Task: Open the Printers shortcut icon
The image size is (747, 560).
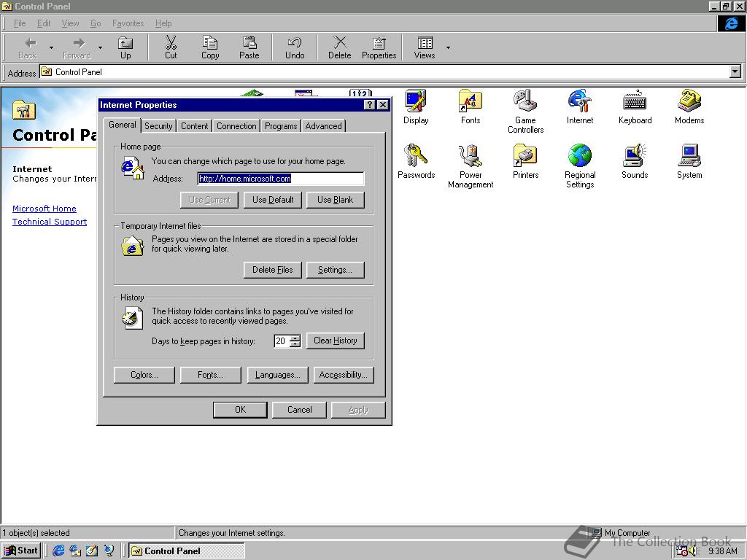Action: pyautogui.click(x=525, y=161)
